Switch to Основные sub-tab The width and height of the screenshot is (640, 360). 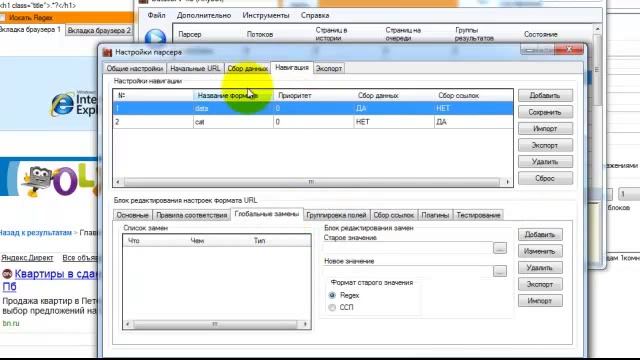click(132, 215)
